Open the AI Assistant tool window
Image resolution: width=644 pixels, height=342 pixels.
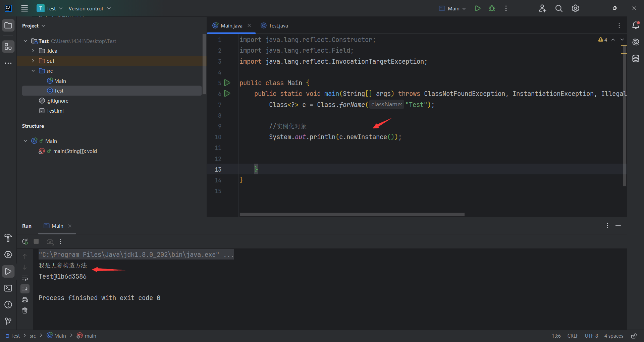[636, 42]
